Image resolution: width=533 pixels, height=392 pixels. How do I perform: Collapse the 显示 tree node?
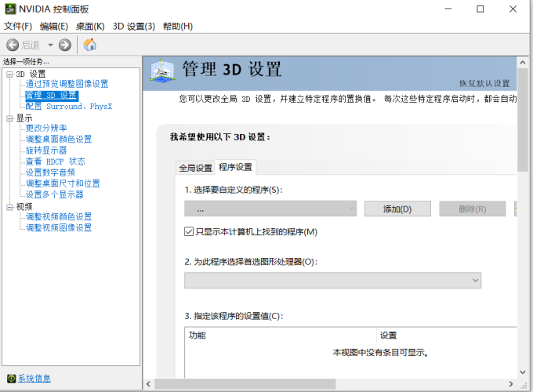pos(9,118)
